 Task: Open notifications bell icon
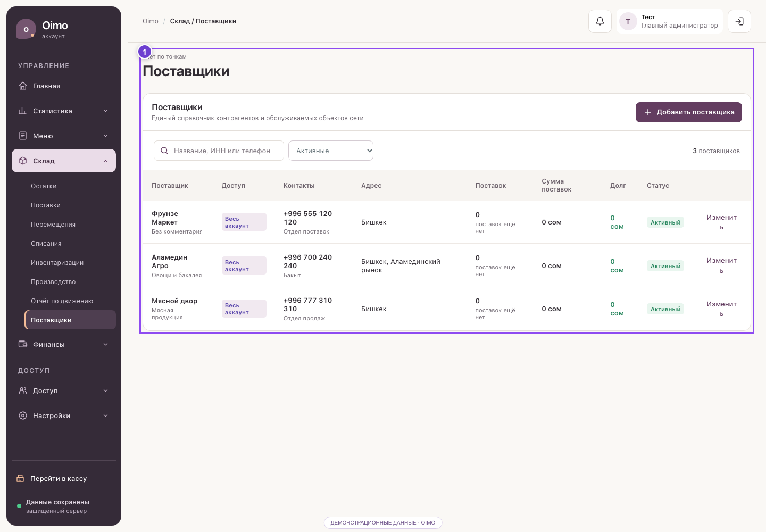[x=600, y=21]
